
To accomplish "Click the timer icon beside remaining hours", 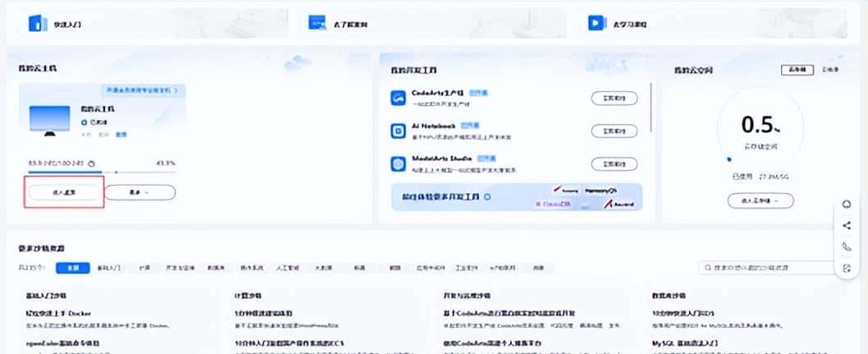I will (92, 163).
